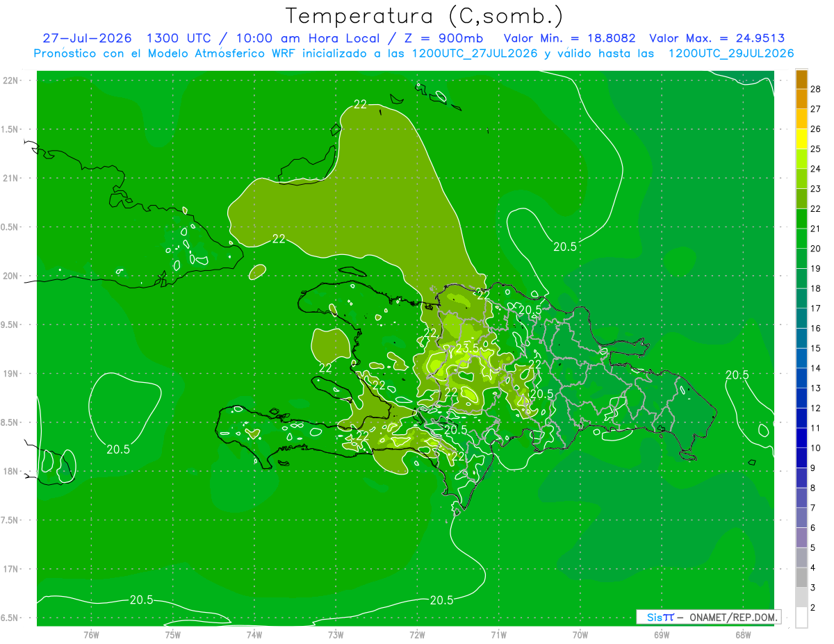This screenshot has width=834, height=644.
Task: Click the "21N" latitude axis label
Action: pos(11,178)
